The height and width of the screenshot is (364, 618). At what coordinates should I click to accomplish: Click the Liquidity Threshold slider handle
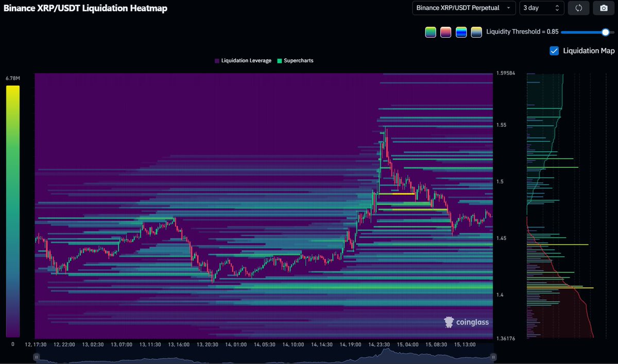coord(606,32)
